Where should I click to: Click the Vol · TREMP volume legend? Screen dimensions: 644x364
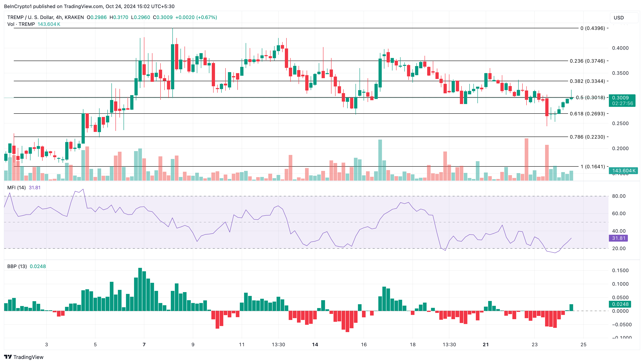[x=21, y=24]
